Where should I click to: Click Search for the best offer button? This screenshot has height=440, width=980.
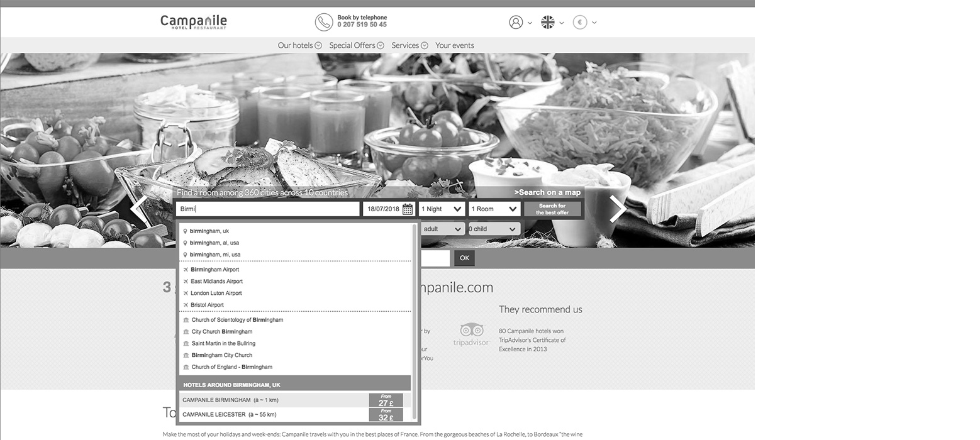click(x=552, y=209)
